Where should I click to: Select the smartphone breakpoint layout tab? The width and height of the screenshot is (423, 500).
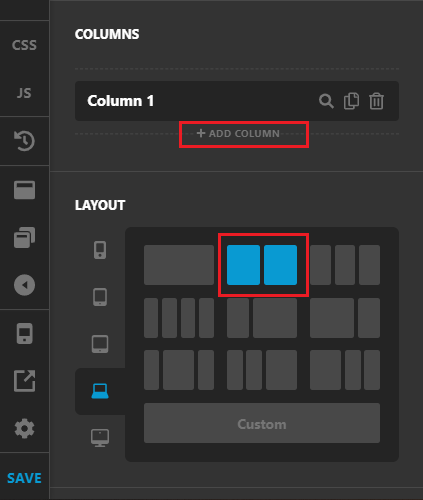pos(100,250)
